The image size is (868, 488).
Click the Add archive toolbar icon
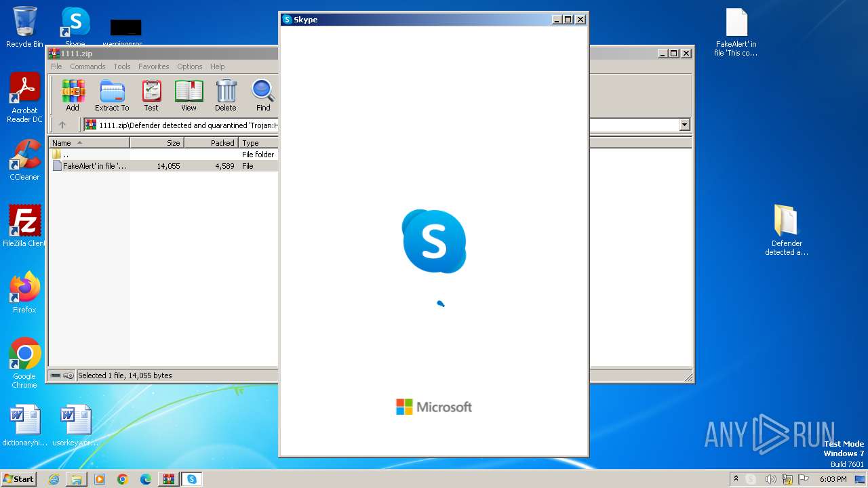point(73,96)
